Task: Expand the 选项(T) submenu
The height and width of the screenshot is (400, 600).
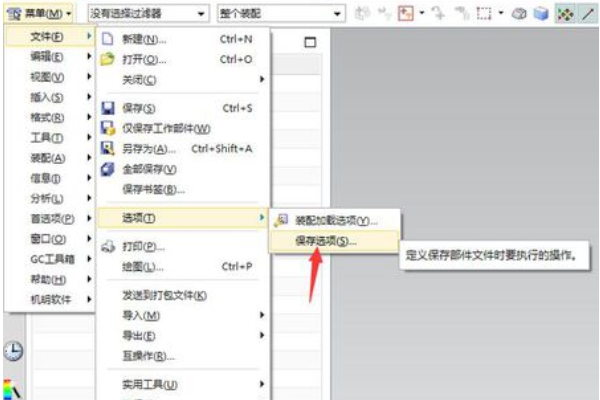Action: point(183,218)
